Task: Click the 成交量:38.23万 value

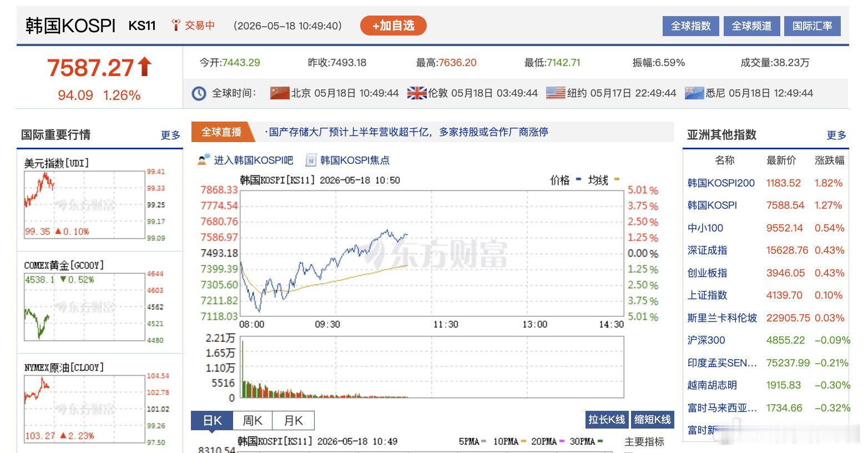Action: pyautogui.click(x=775, y=63)
